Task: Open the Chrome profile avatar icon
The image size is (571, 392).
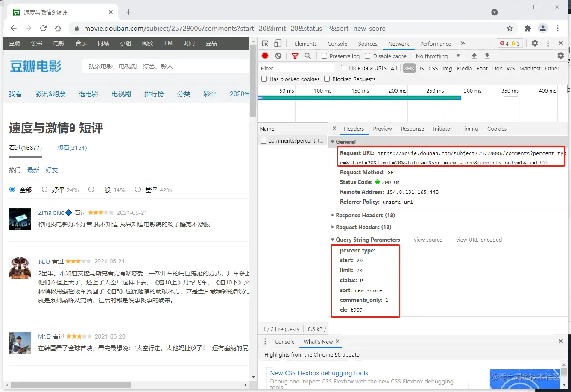Action: 543,28
